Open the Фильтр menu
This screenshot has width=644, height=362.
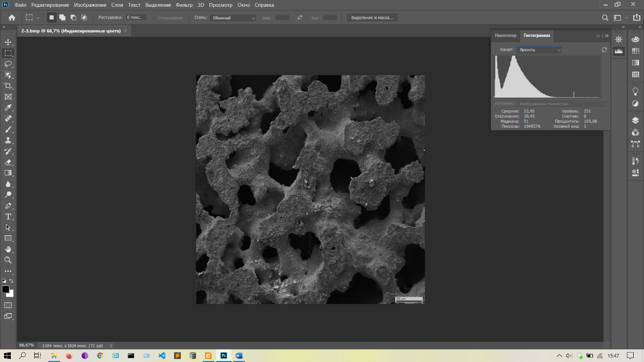coord(184,5)
